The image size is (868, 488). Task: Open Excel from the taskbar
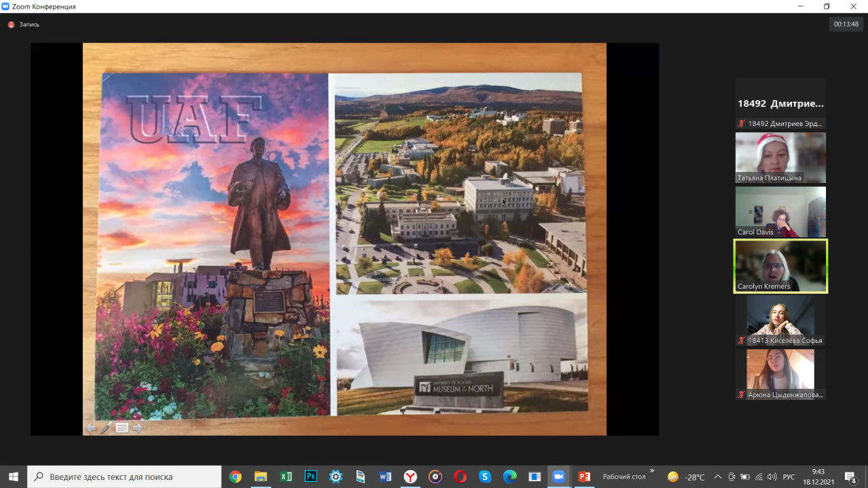tap(286, 476)
